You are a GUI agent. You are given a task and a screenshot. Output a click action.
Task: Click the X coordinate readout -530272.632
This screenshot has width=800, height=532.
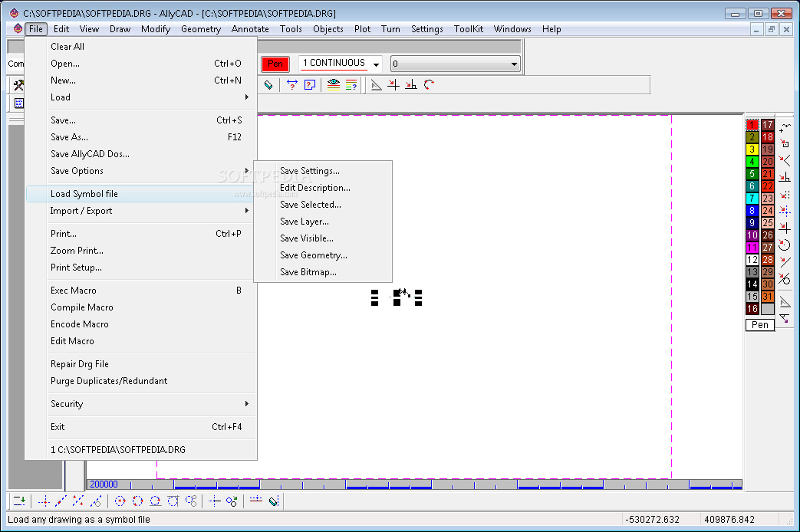pos(653,520)
